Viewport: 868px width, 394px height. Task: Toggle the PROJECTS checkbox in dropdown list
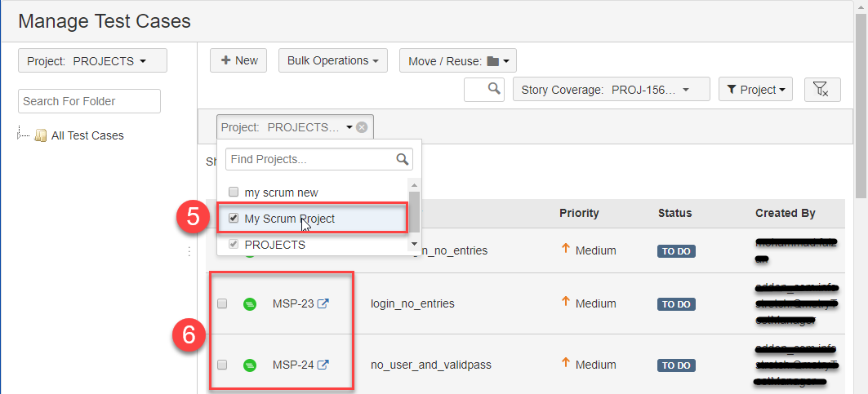[234, 244]
